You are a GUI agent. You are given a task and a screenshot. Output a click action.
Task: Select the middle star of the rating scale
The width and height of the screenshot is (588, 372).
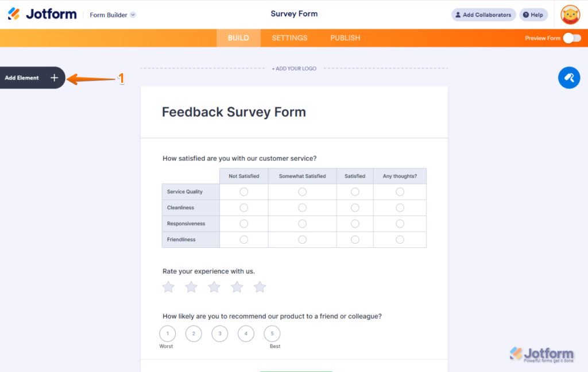[214, 286]
